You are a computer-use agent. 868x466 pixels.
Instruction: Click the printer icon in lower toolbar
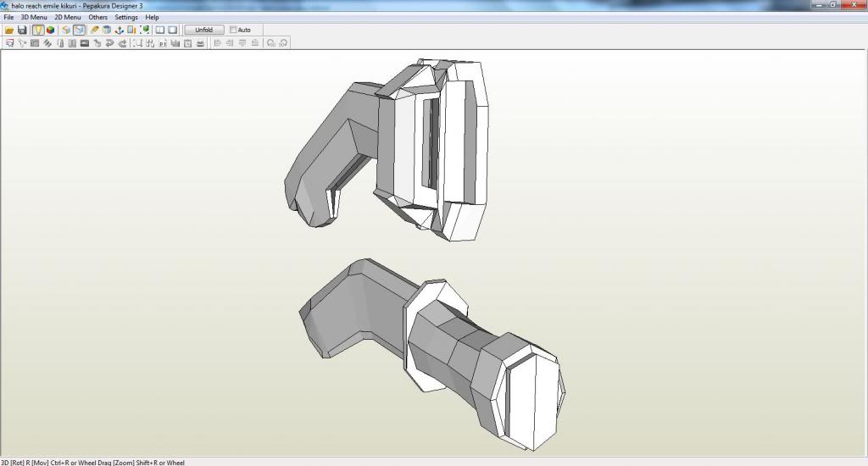pyautogui.click(x=200, y=43)
